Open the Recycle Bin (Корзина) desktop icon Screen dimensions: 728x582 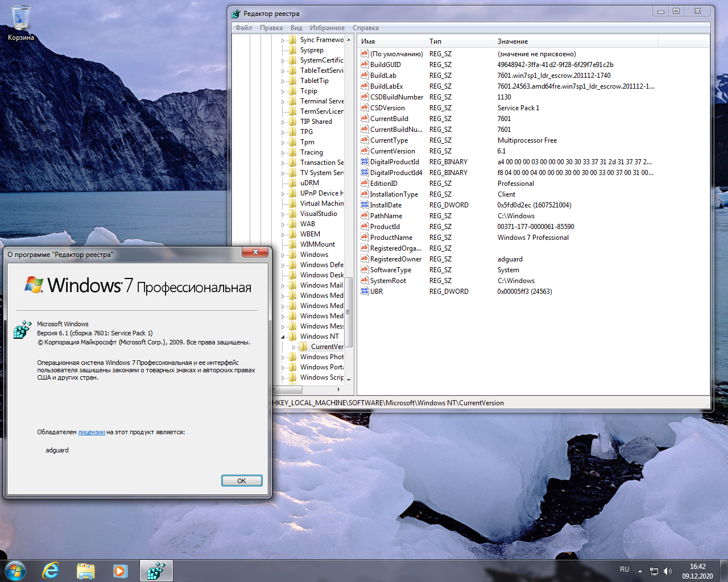[x=21, y=23]
